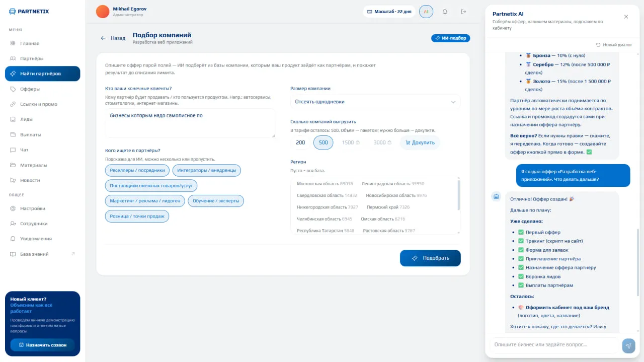
Task: Click the Докупить button
Action: pos(420,142)
